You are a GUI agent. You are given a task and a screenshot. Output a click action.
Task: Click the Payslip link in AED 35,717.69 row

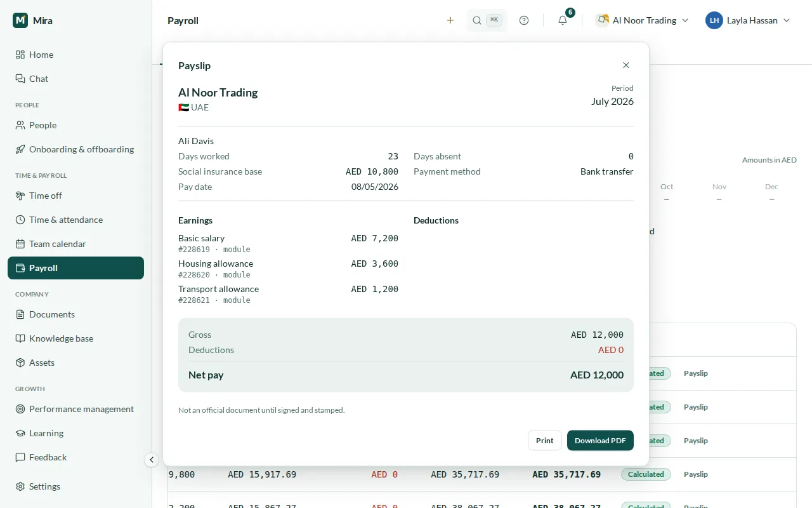coord(696,474)
